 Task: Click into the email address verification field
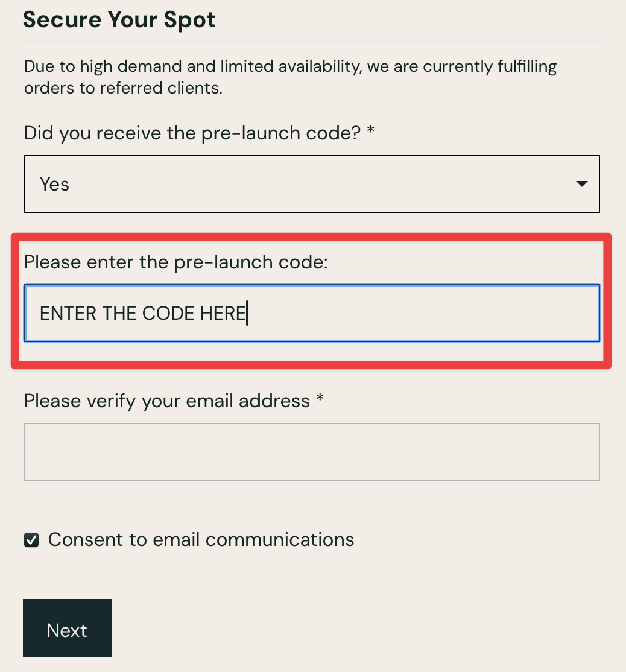pos(312,452)
